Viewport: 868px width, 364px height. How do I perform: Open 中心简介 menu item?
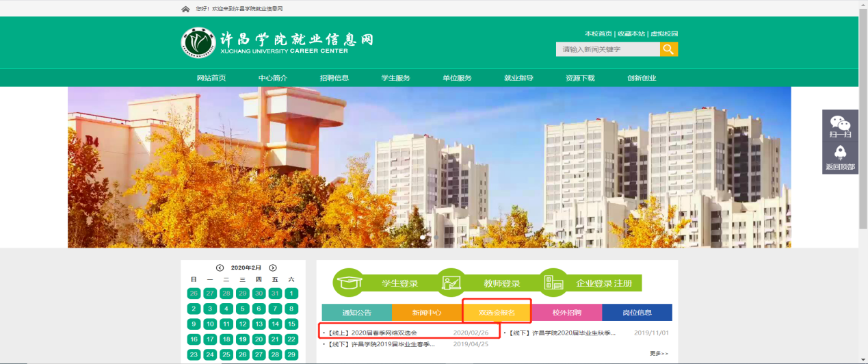click(x=273, y=78)
